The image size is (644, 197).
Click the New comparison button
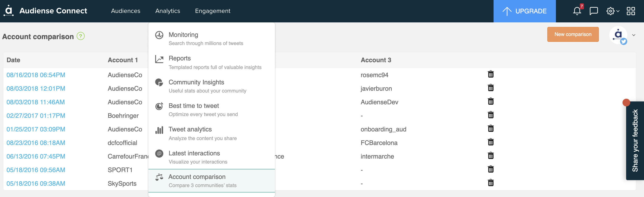[x=573, y=34]
